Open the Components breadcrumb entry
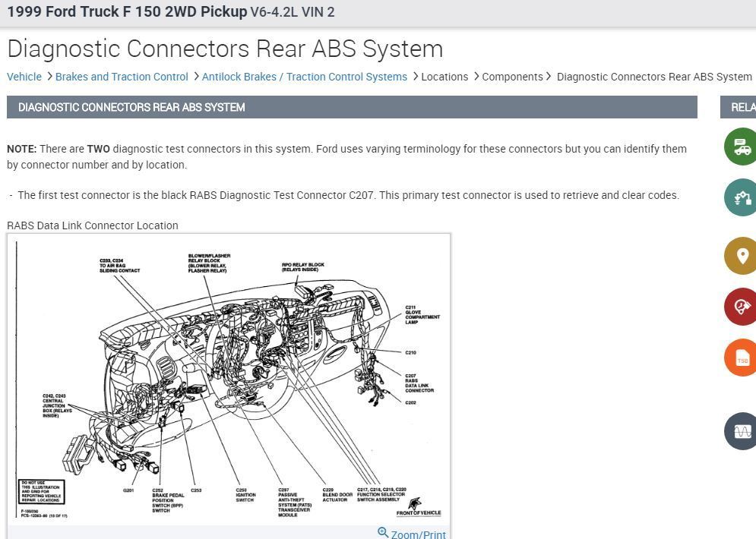 pos(512,77)
